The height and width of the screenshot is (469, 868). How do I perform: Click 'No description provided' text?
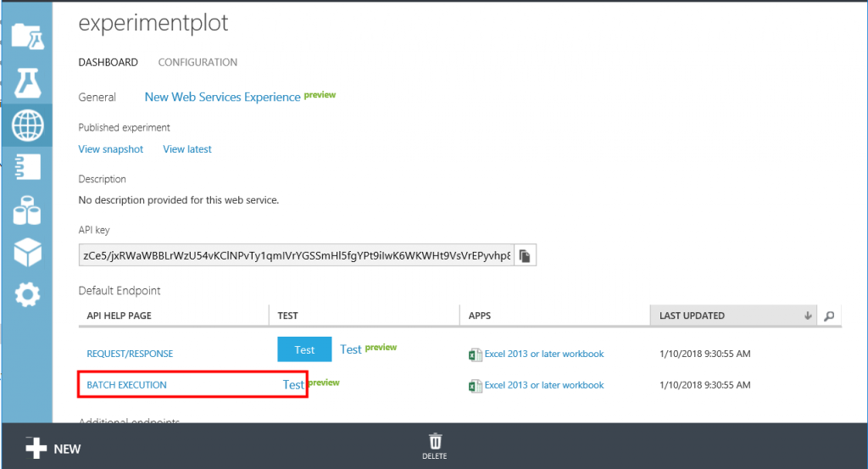178,200
